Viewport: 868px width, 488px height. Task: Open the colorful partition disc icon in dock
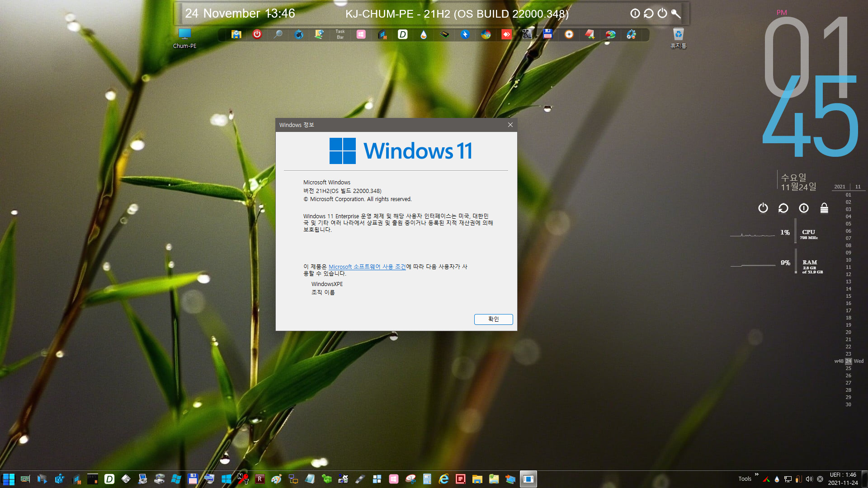click(611, 34)
